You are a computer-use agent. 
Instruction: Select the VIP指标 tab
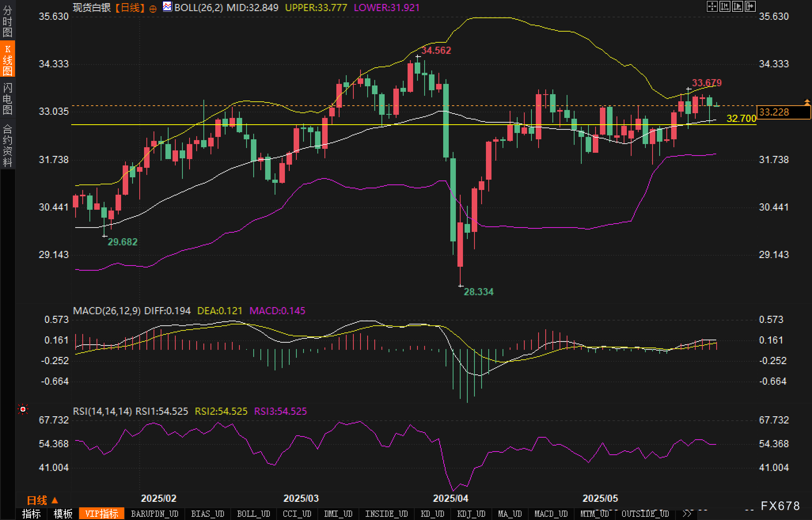(102, 514)
